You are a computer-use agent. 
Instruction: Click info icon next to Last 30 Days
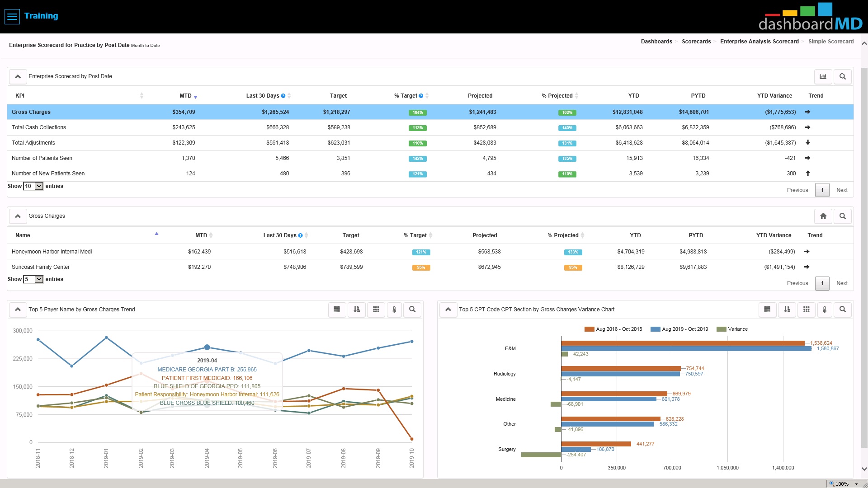[283, 96]
